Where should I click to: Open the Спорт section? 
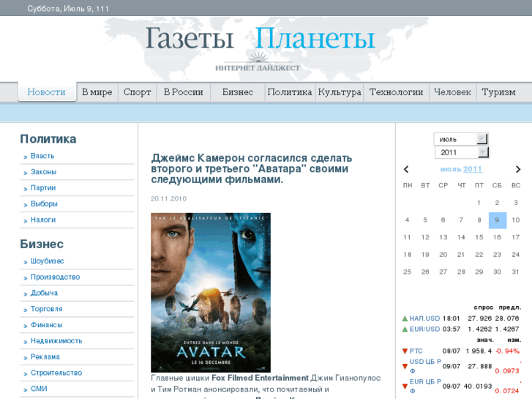click(137, 92)
